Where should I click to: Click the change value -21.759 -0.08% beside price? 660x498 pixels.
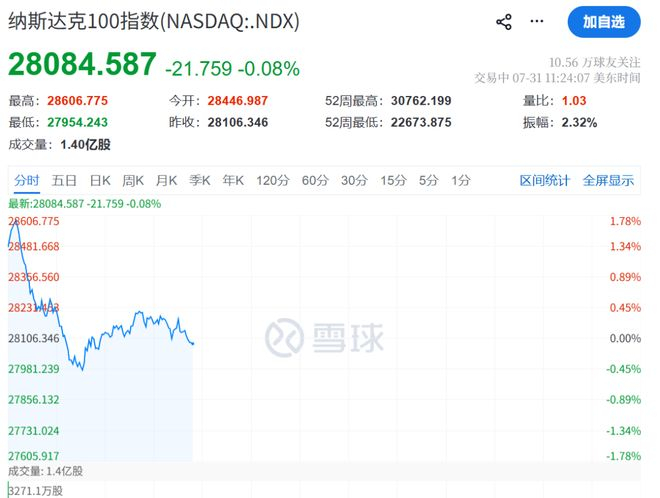coord(232,69)
